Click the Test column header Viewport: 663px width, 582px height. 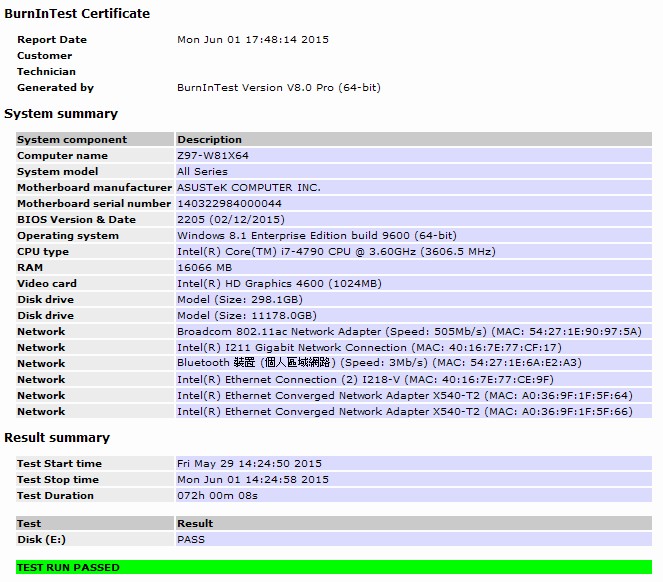pos(95,524)
